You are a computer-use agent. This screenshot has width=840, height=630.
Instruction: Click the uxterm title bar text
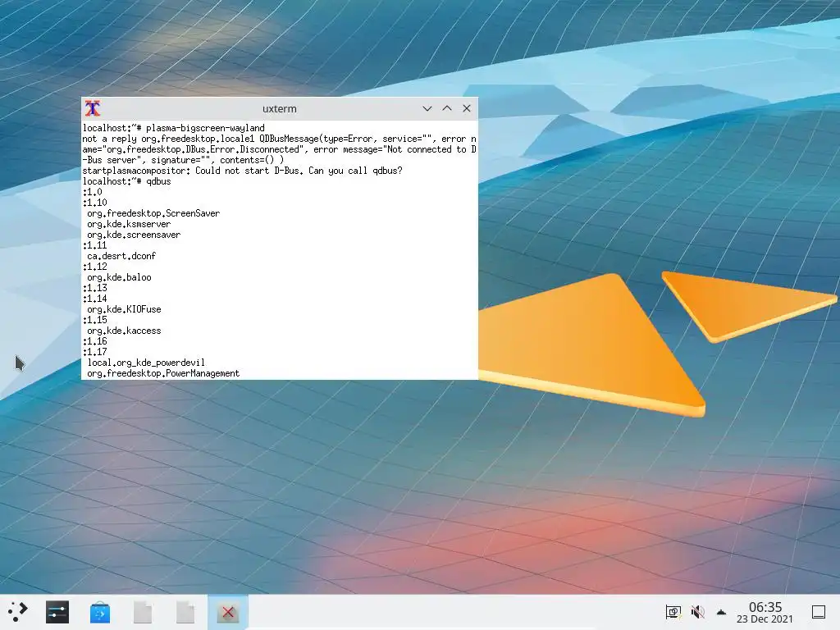[279, 109]
